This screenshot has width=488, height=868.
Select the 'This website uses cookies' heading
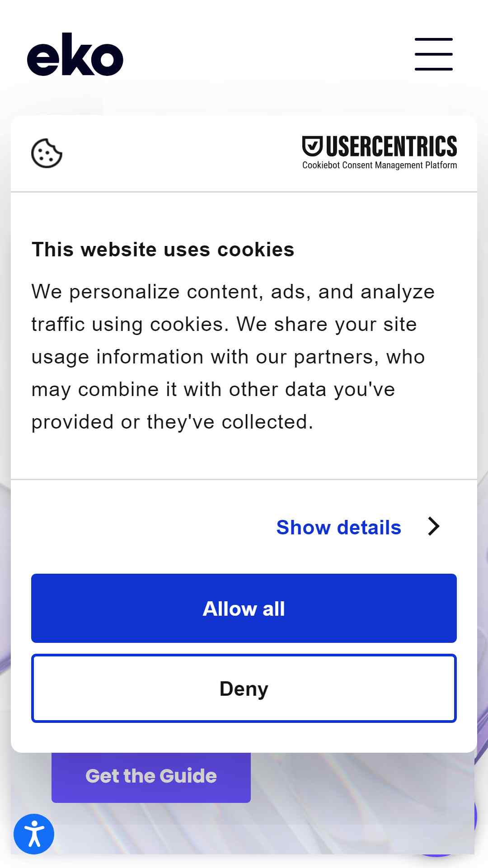point(163,250)
